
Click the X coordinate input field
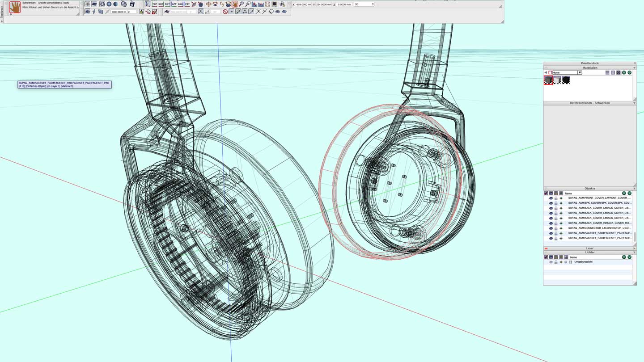click(303, 4)
